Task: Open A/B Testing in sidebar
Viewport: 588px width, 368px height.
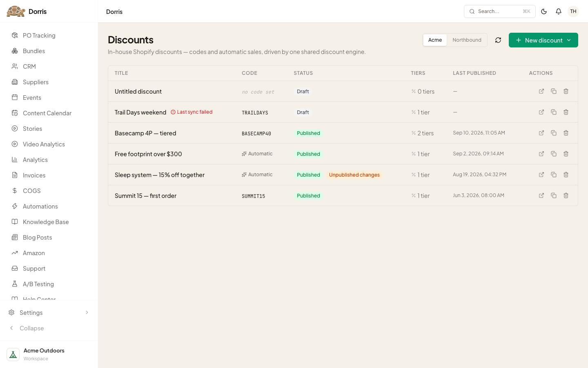Action: [49, 284]
